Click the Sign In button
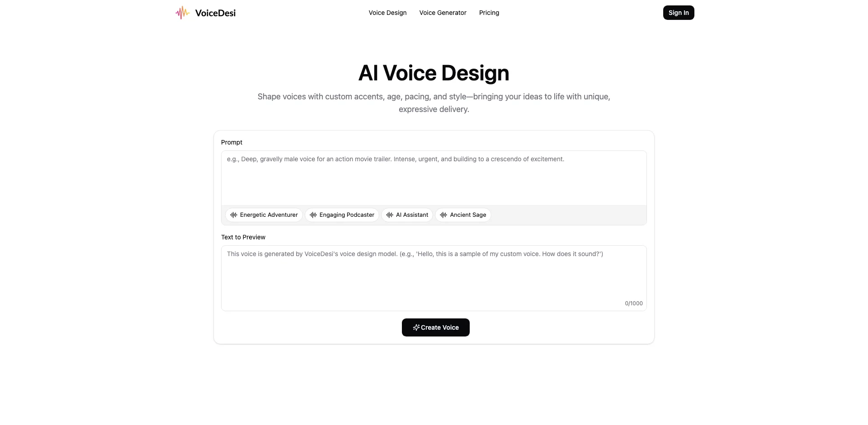Image resolution: width=868 pixels, height=425 pixels. (678, 13)
